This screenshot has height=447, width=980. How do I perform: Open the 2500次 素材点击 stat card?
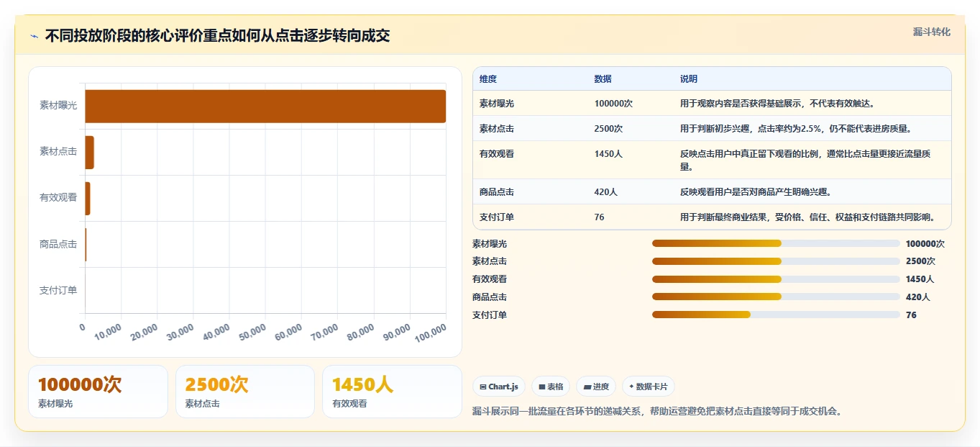[245, 392]
